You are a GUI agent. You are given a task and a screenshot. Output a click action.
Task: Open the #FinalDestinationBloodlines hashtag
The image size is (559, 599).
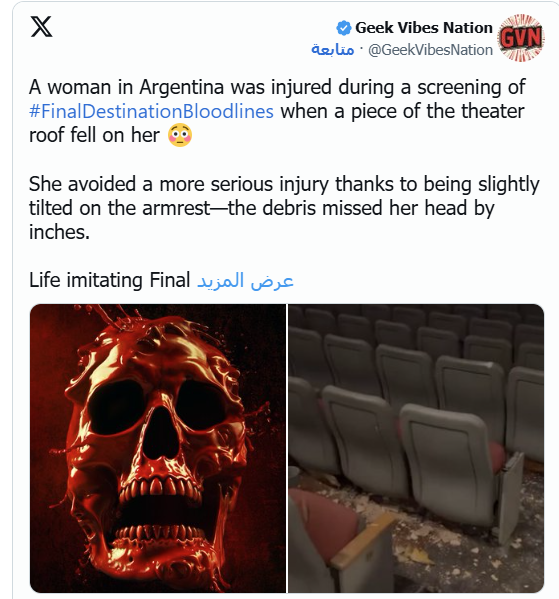(x=151, y=112)
